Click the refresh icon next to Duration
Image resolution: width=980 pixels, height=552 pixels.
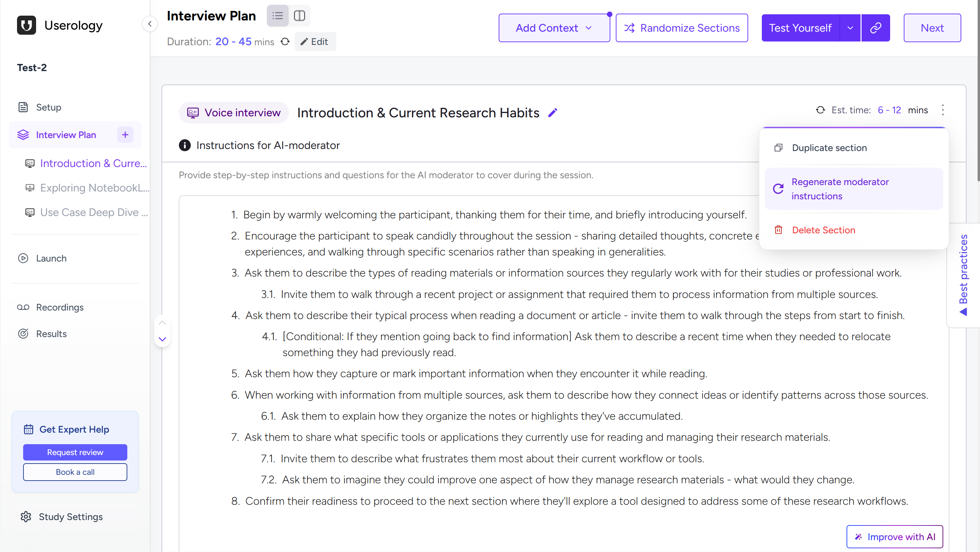coord(285,41)
